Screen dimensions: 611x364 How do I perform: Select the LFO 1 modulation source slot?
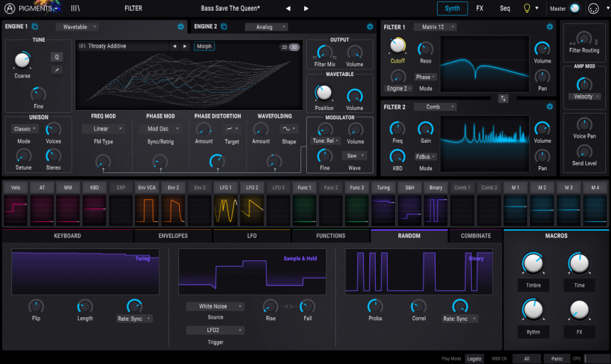pyautogui.click(x=226, y=187)
